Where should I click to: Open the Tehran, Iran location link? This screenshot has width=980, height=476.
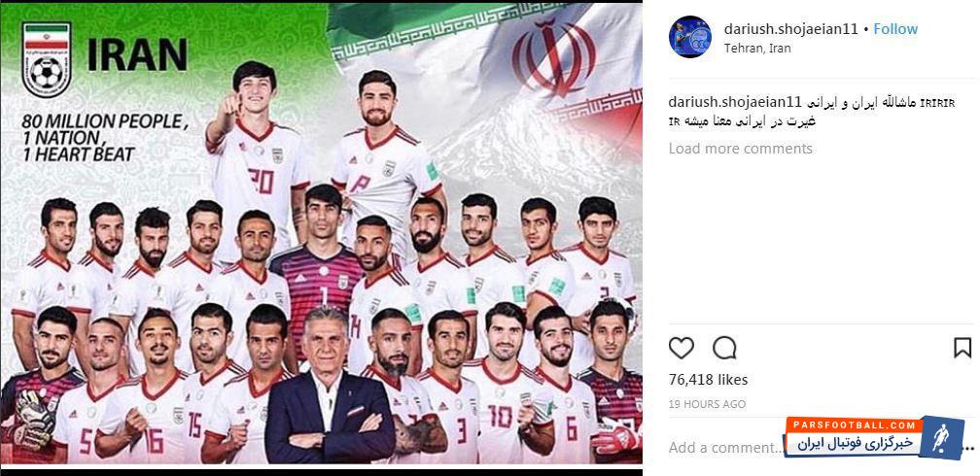pos(757,48)
